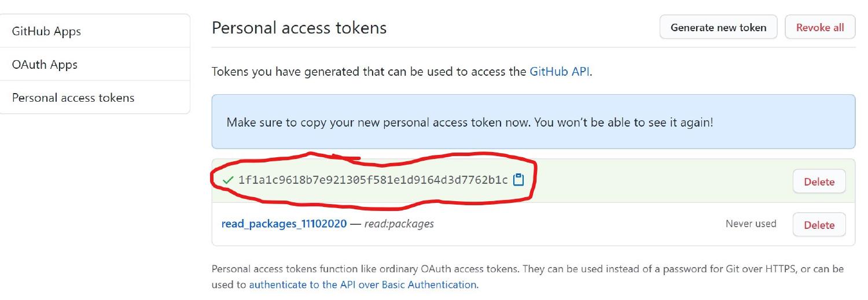The height and width of the screenshot is (300, 868).
Task: Click the Revoke all button
Action: pyautogui.click(x=819, y=27)
